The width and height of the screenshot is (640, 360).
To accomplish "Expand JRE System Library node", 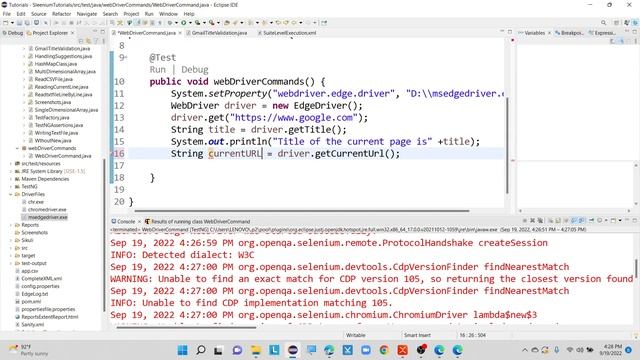I will pos(11,171).
